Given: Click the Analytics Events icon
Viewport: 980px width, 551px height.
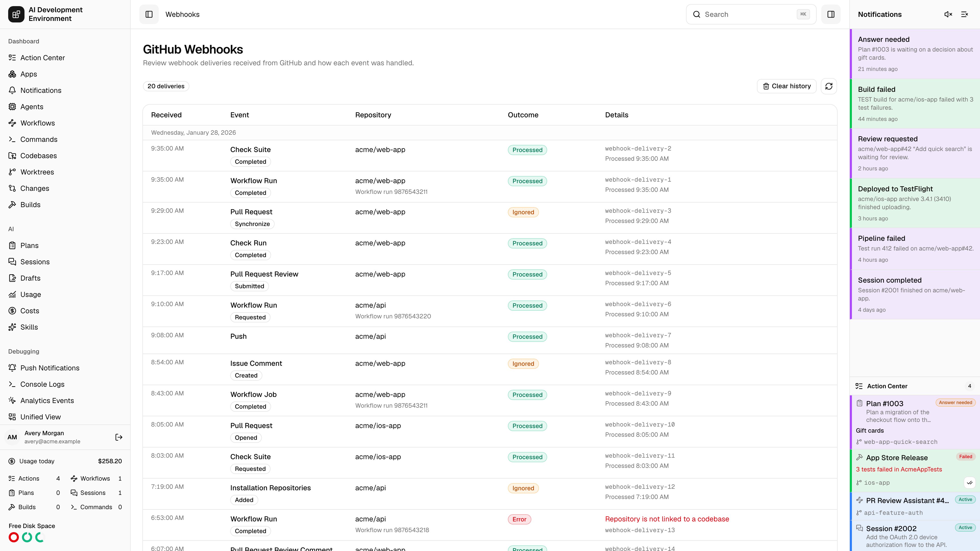Looking at the screenshot, I should pos(12,401).
